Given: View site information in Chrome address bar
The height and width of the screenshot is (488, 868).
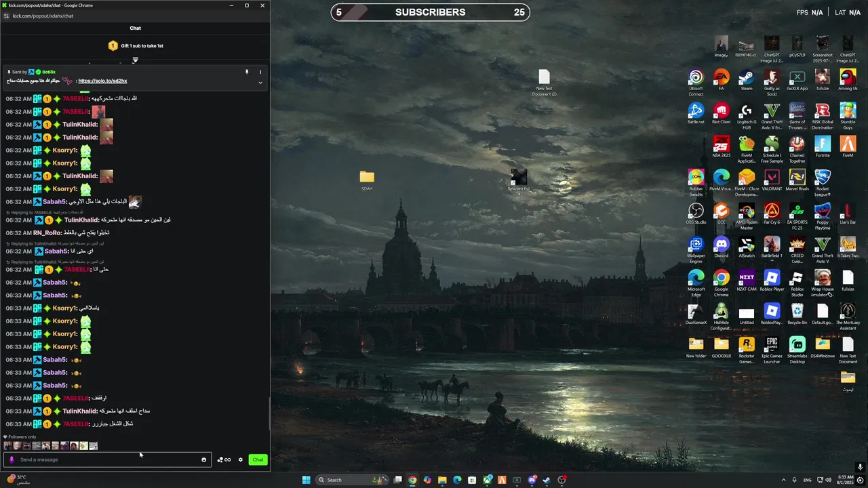Looking at the screenshot, I should point(7,16).
